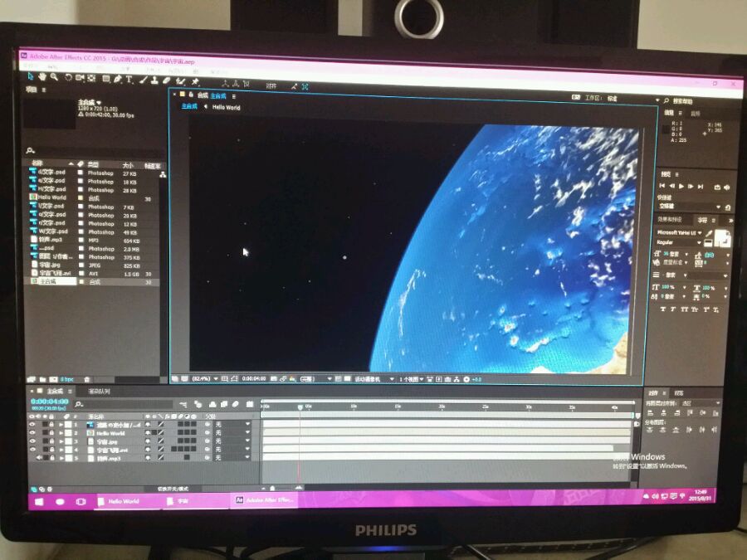The width and height of the screenshot is (747, 560).
Task: Click the All Caps TT icon
Action: (684, 309)
